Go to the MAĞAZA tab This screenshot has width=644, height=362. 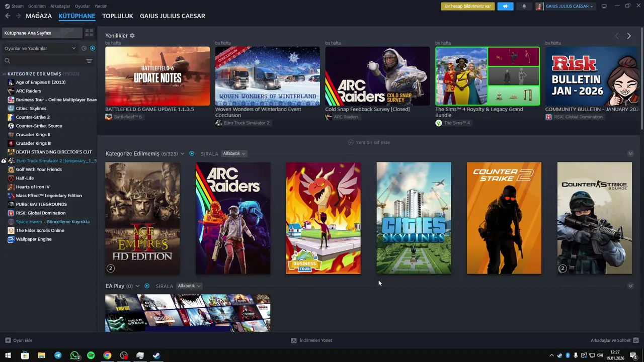click(x=39, y=16)
